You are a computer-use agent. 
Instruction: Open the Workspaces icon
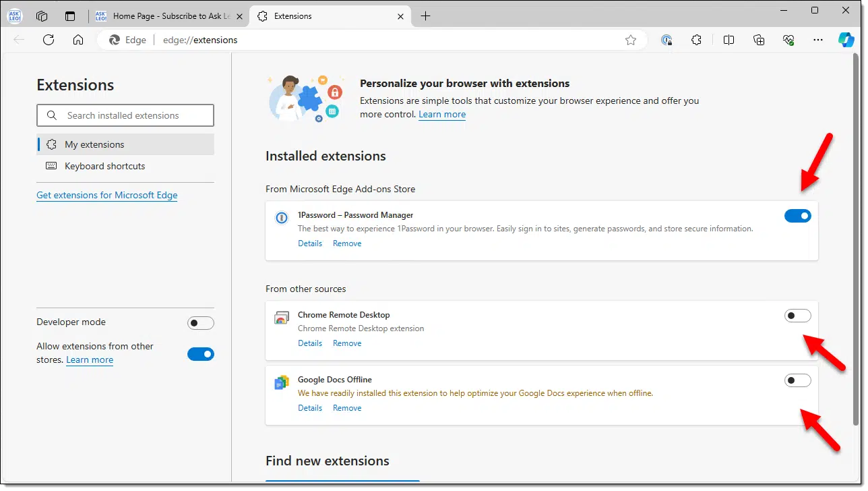[x=42, y=16]
